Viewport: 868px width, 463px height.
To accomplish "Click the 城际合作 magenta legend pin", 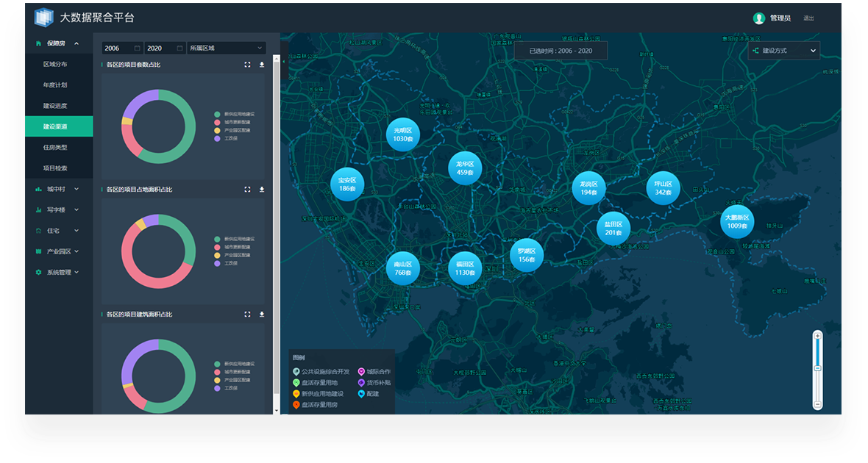I will click(361, 372).
